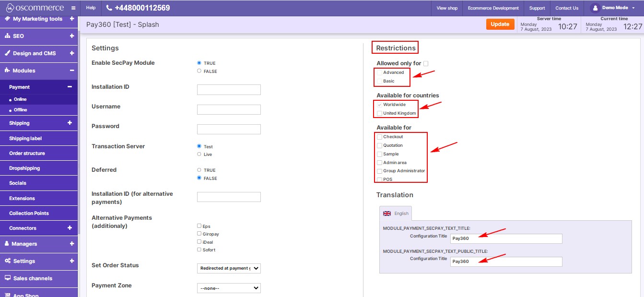Check the Basic group checkbox

(x=380, y=81)
